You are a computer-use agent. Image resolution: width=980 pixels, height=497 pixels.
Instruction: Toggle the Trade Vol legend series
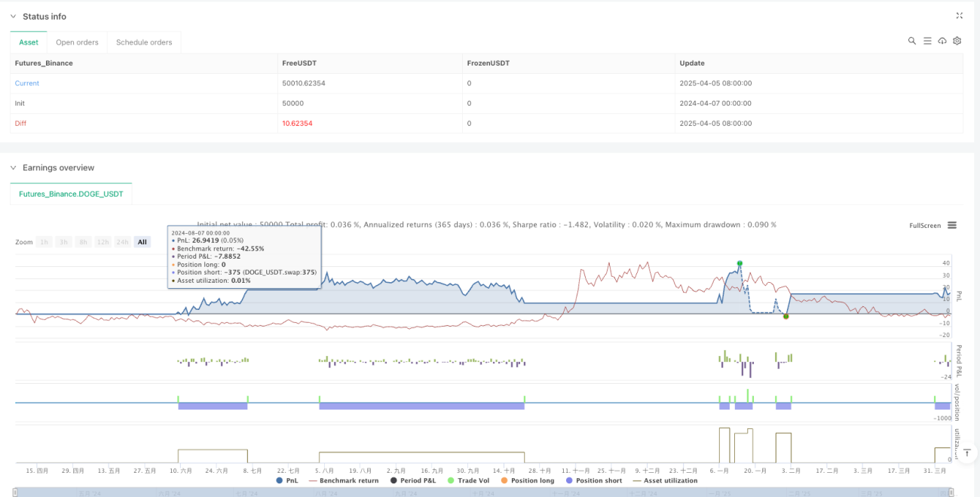click(x=464, y=480)
